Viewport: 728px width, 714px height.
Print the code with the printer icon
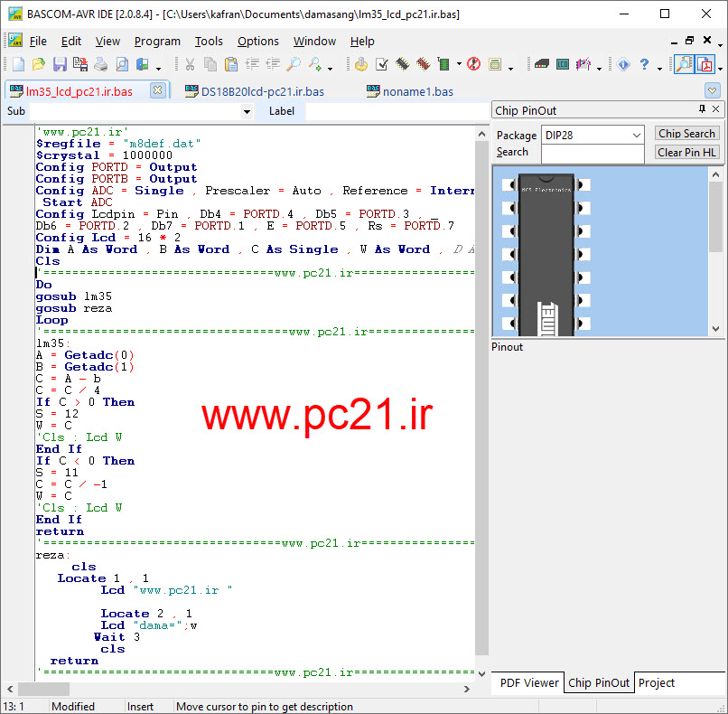[101, 64]
